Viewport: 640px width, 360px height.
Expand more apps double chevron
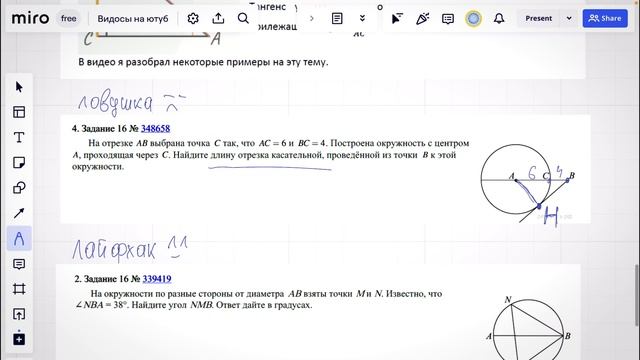362,18
